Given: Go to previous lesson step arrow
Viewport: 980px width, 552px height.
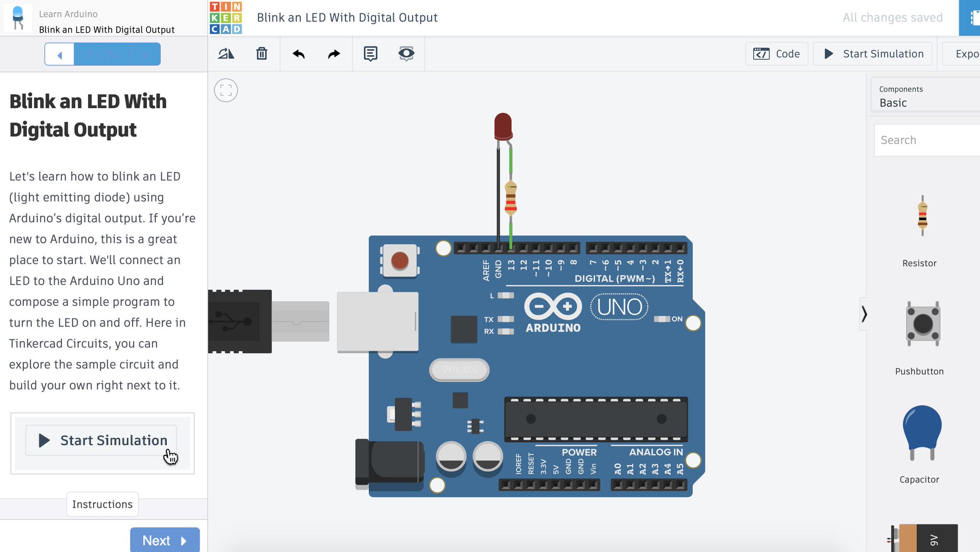Looking at the screenshot, I should pos(59,55).
